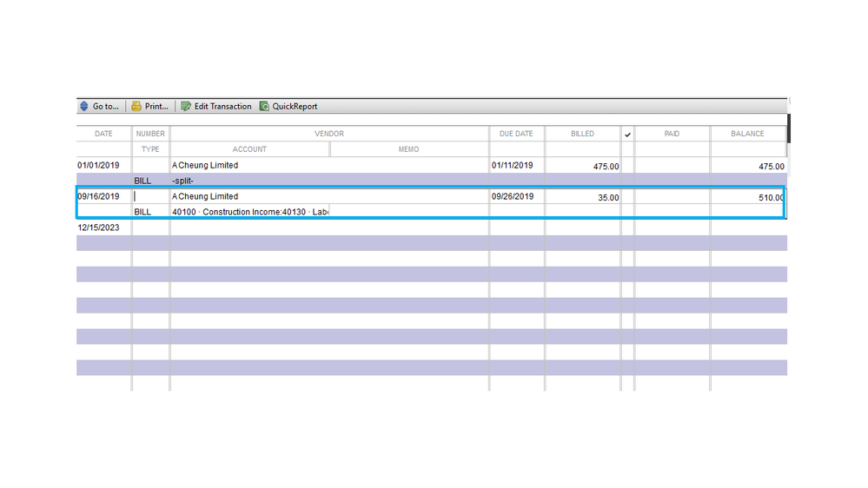The height and width of the screenshot is (488, 868).
Task: Run the QuickReport button
Action: pyautogui.click(x=288, y=106)
